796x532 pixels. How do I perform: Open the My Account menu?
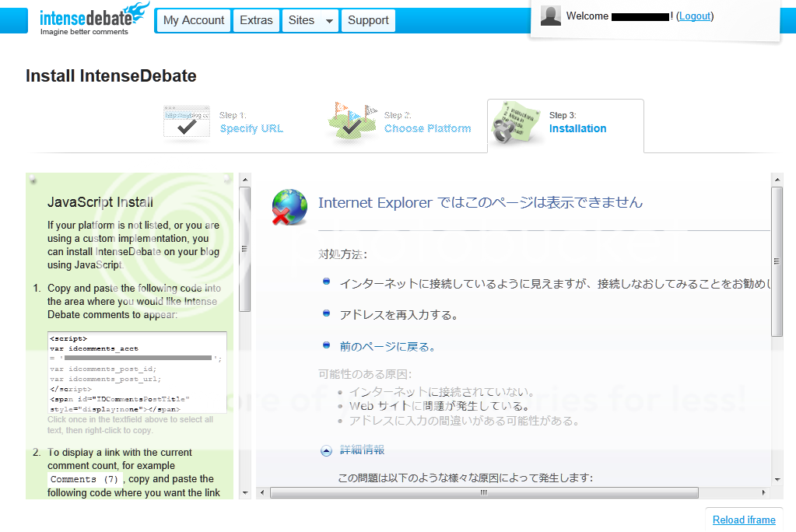point(194,20)
